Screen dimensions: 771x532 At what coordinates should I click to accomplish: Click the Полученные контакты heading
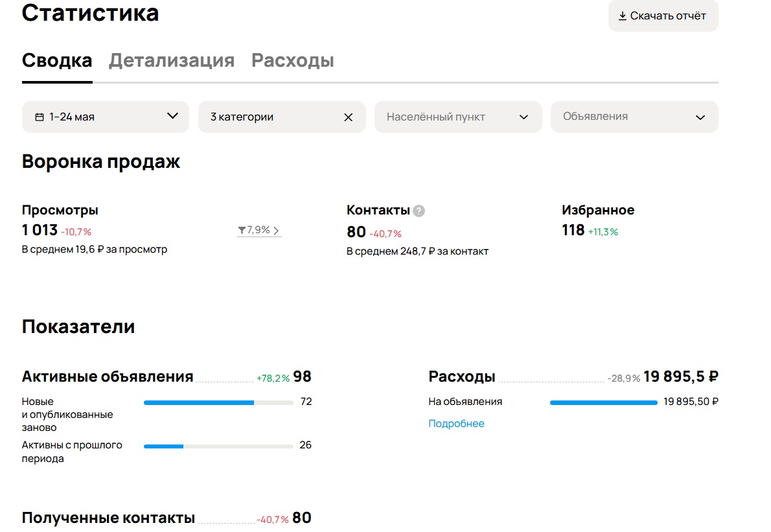pos(109,518)
